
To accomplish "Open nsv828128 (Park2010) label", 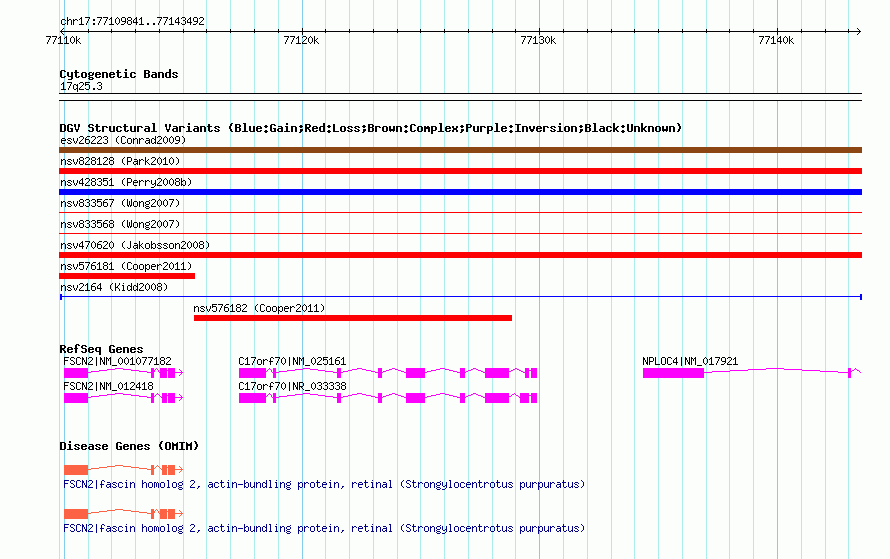I will 120,161.
